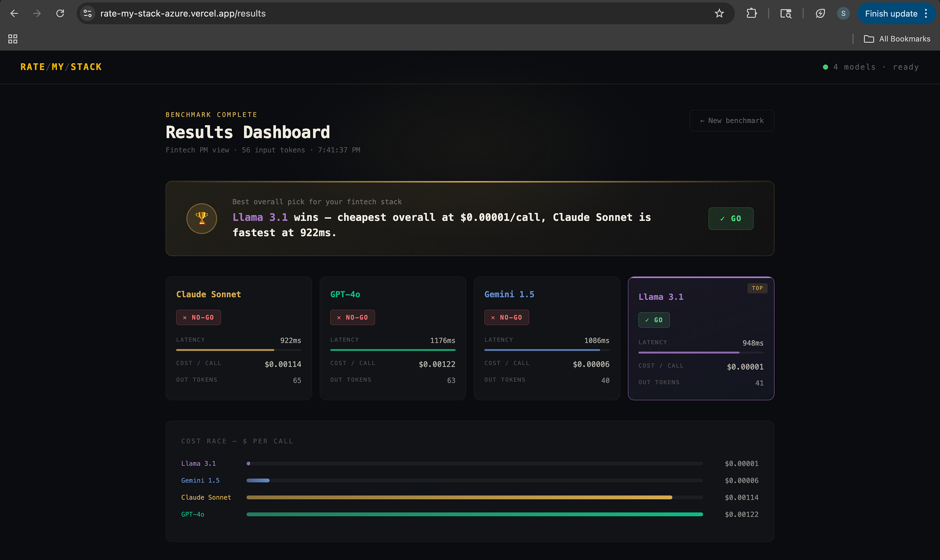The width and height of the screenshot is (940, 560).
Task: Open the tab search icon in toolbar
Action: pyautogui.click(x=786, y=14)
